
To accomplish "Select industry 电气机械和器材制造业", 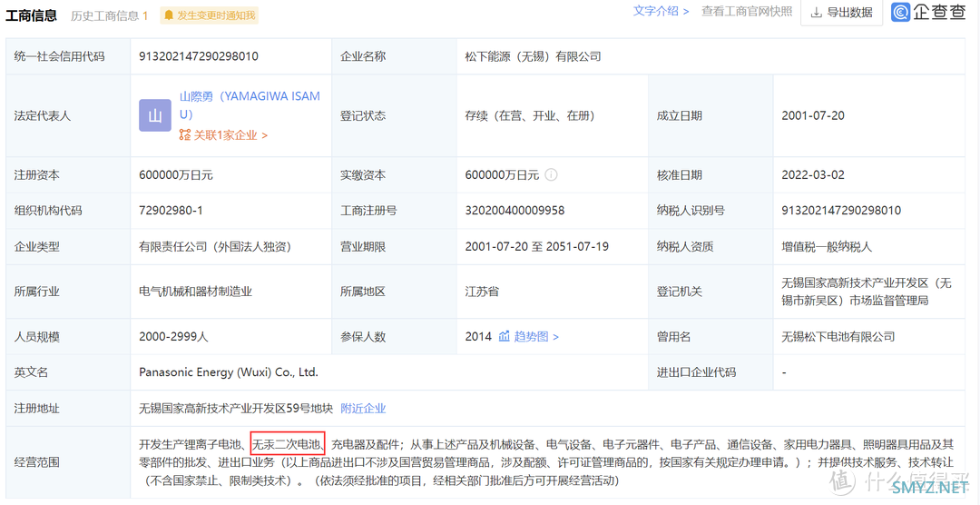I will click(196, 292).
